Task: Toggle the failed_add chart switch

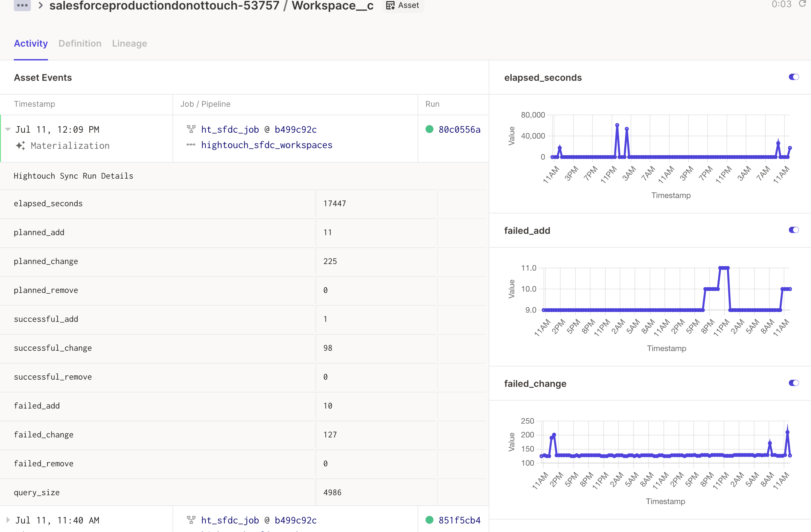Action: coord(794,230)
